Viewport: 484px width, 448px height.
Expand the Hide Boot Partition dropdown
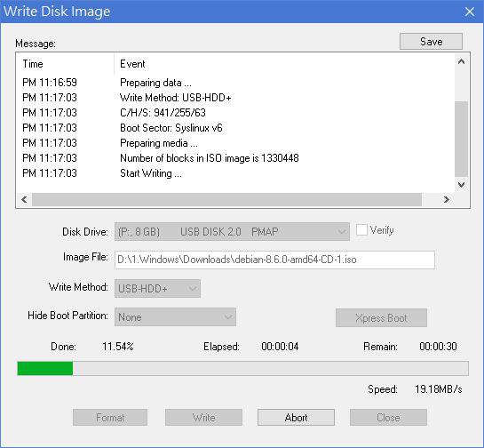175,317
